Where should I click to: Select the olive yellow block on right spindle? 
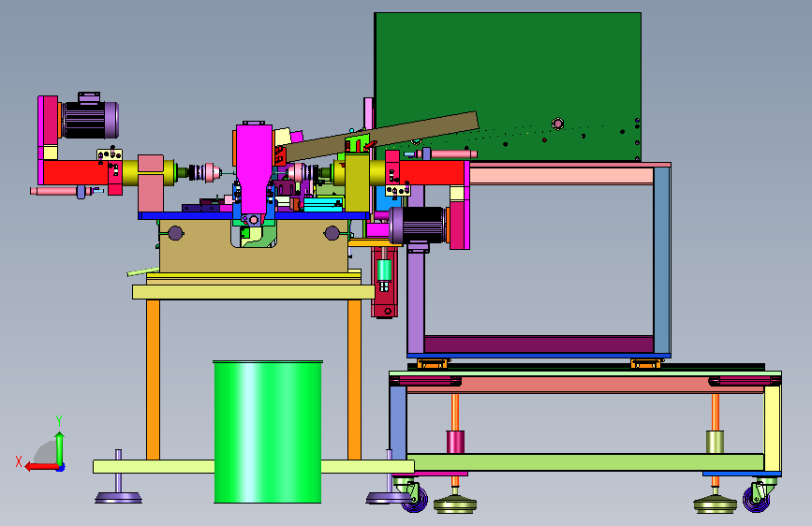pyautogui.click(x=358, y=183)
